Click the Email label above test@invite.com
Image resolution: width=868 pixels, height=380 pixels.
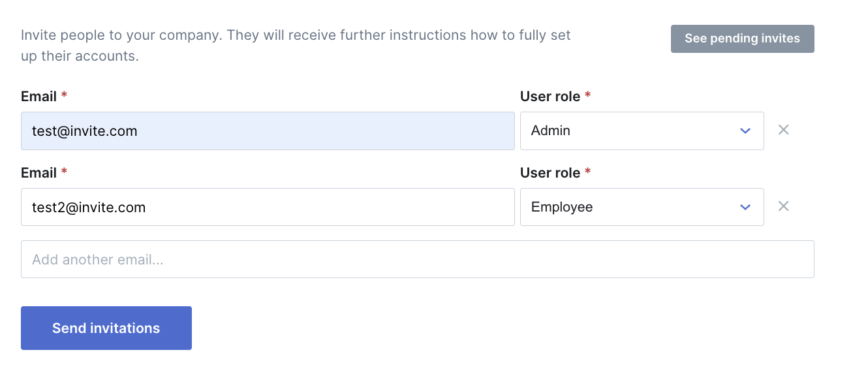point(39,96)
